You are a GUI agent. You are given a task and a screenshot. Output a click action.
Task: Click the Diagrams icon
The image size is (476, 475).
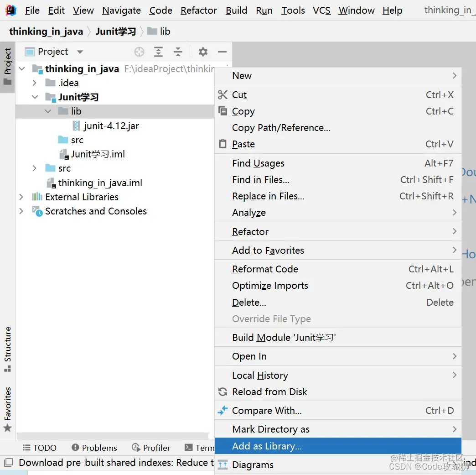(x=222, y=465)
